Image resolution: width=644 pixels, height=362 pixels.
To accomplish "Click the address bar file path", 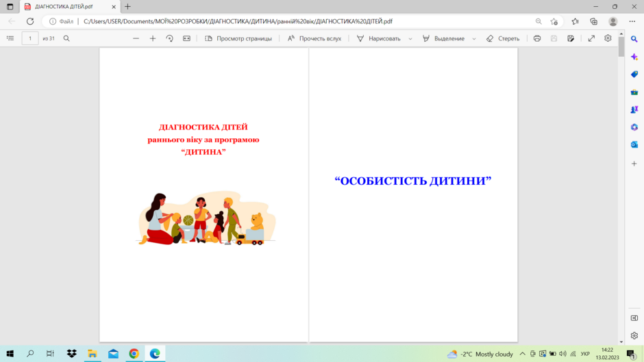I will [238, 21].
